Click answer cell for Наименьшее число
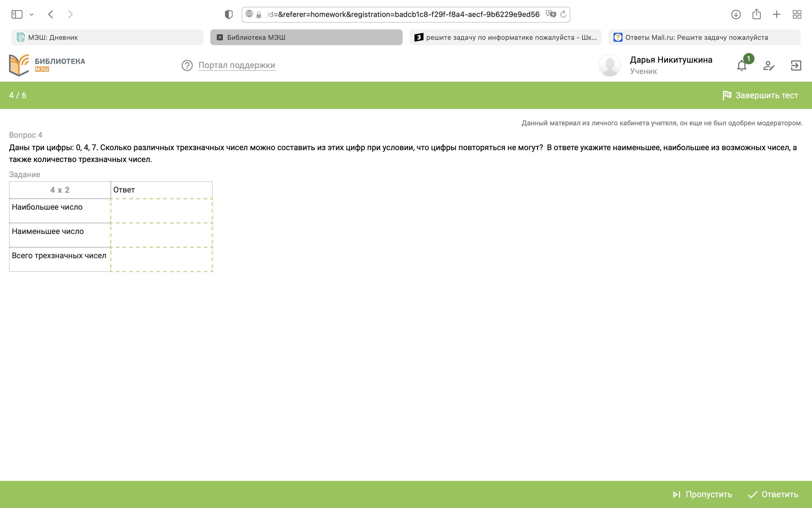The height and width of the screenshot is (508, 812). click(161, 235)
